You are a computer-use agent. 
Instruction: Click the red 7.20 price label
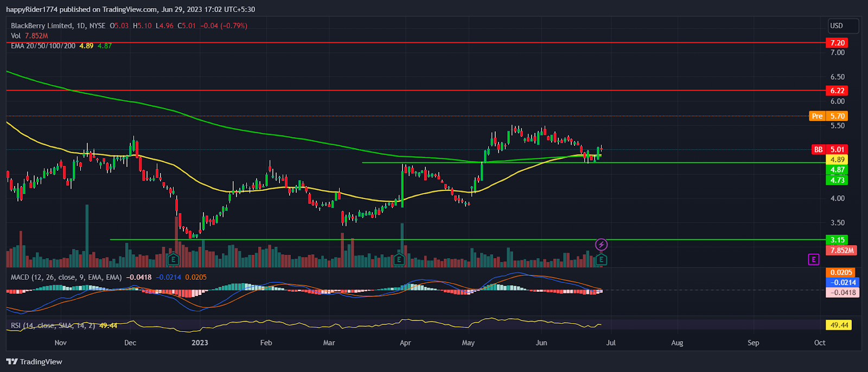coord(837,43)
